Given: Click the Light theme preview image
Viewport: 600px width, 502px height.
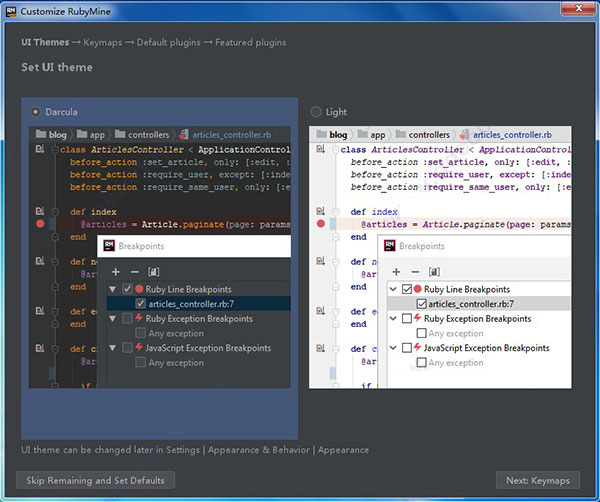Looking at the screenshot, I should point(440,258).
